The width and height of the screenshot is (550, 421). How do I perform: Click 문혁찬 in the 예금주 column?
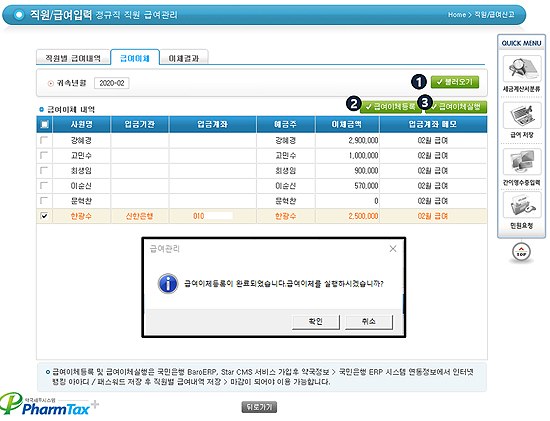click(x=286, y=201)
